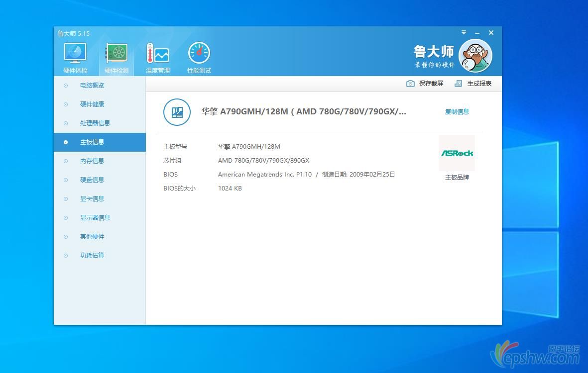Image resolution: width=588 pixels, height=373 pixels.
Task: Open 内存信息 in the sidebar
Action: (100, 161)
